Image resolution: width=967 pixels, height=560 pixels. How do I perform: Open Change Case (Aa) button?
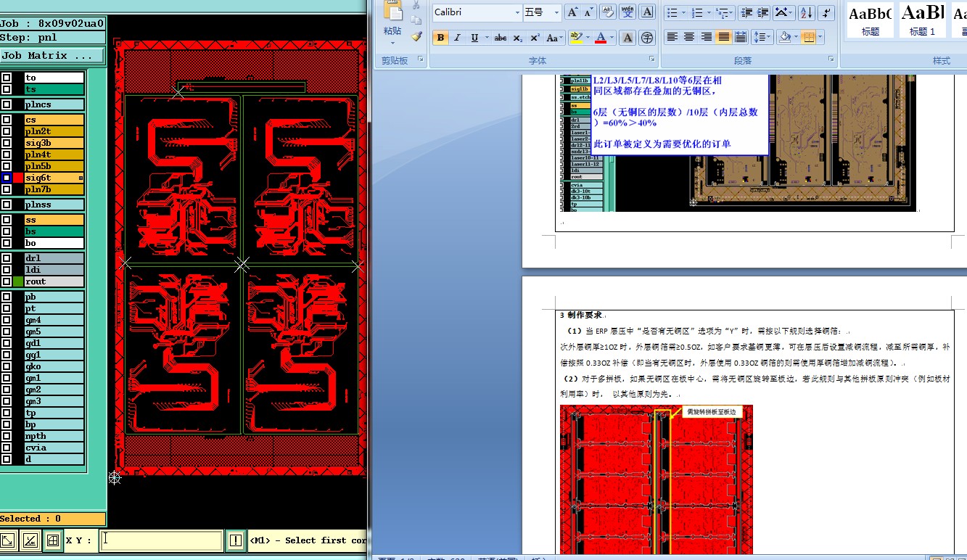(x=553, y=38)
